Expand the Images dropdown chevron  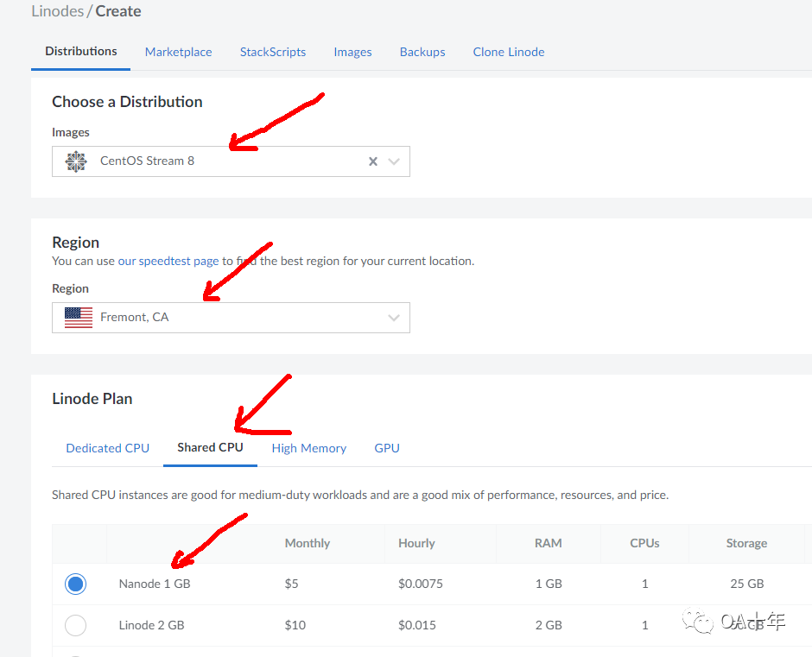pos(395,161)
